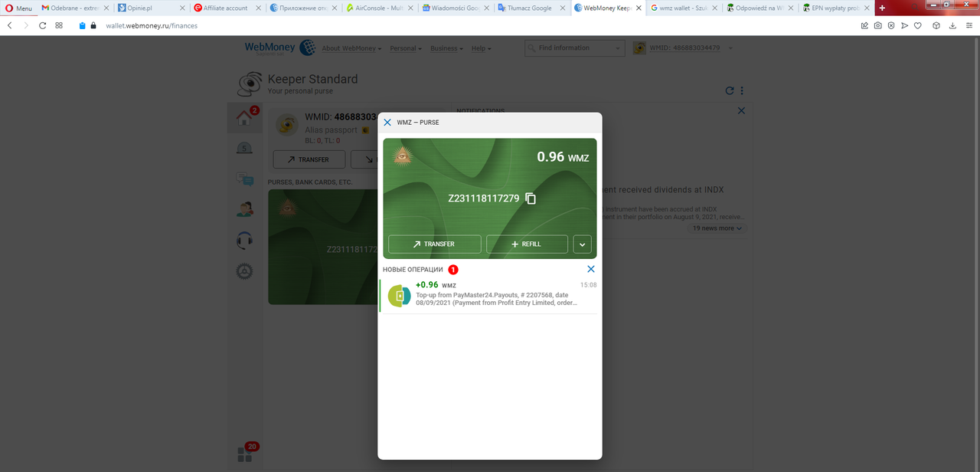Switch to the AirConsole tab

click(x=380, y=8)
